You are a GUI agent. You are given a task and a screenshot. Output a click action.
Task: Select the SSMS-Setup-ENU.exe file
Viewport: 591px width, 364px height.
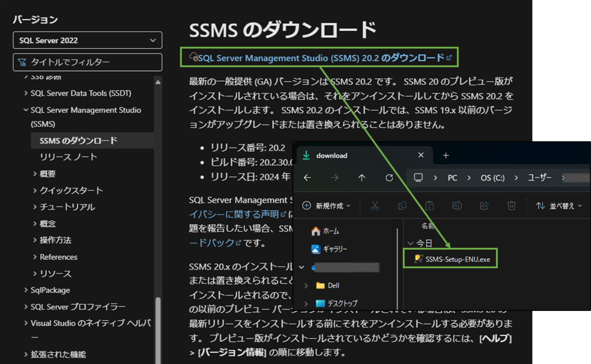click(x=451, y=259)
